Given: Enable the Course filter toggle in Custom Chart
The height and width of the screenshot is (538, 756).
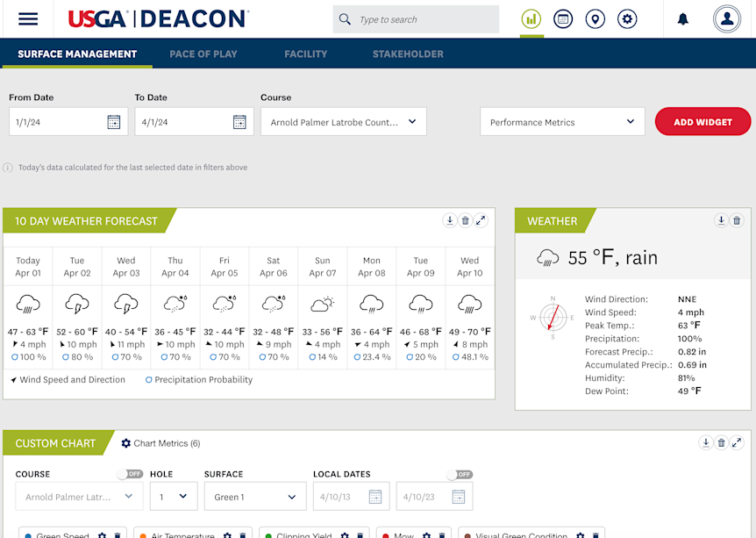Looking at the screenshot, I should (130, 473).
